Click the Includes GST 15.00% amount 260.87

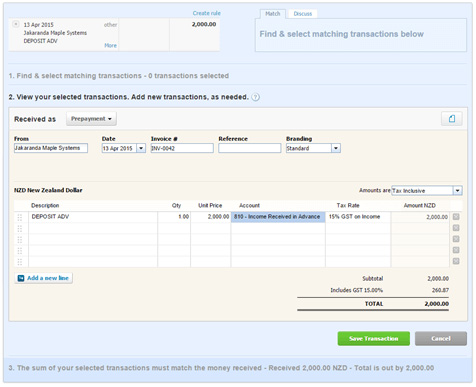pyautogui.click(x=440, y=290)
